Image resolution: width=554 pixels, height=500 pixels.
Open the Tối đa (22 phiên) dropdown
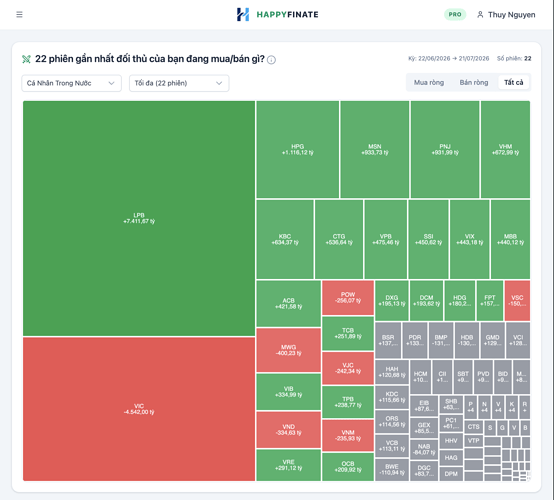(179, 83)
